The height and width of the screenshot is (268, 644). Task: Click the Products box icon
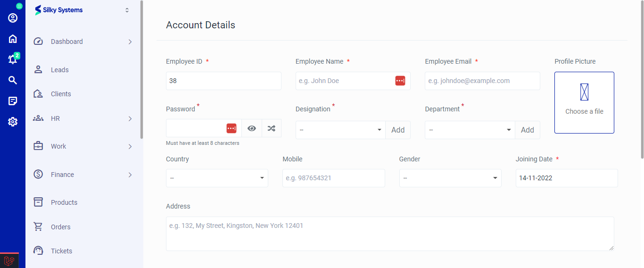click(x=38, y=202)
